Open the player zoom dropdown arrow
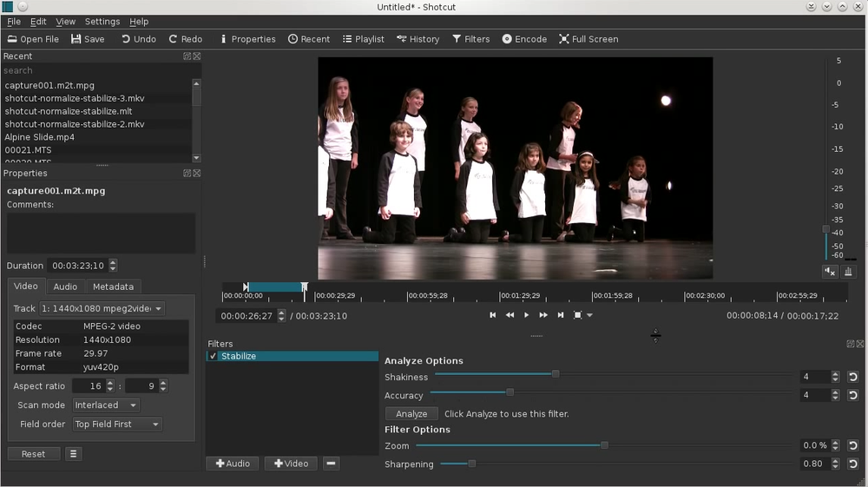This screenshot has width=868, height=487. 589,315
